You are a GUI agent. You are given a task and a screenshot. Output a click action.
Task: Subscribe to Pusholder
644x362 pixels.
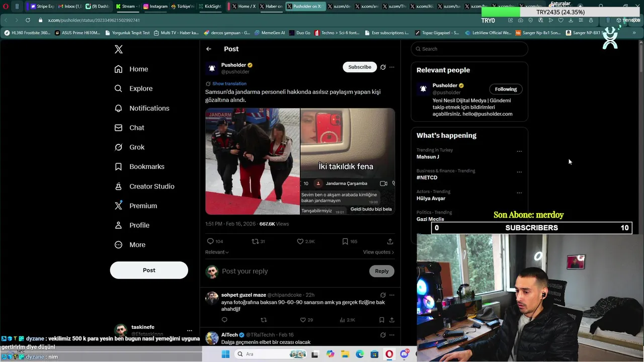click(x=360, y=67)
